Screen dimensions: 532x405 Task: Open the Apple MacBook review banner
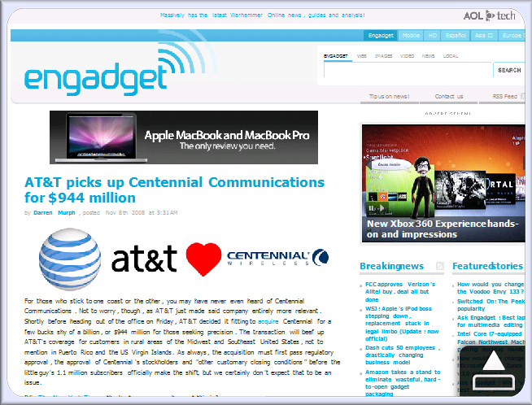pyautogui.click(x=184, y=137)
